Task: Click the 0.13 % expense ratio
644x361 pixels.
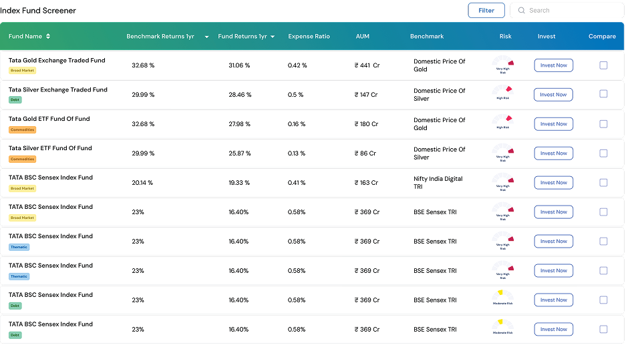Action: tap(297, 153)
